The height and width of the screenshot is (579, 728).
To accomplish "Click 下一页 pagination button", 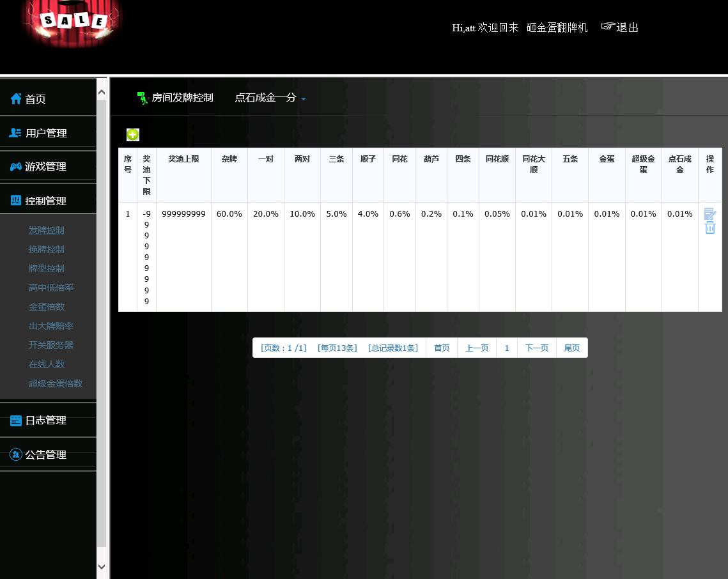I will click(x=536, y=348).
